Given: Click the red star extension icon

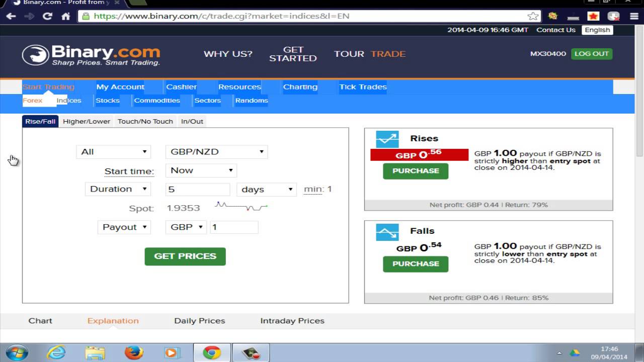Looking at the screenshot, I should (x=593, y=16).
